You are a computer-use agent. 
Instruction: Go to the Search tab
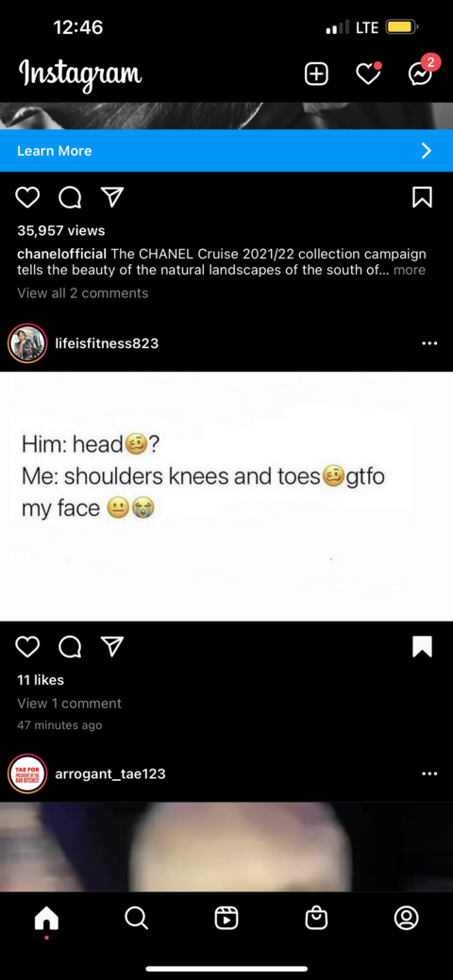click(136, 918)
